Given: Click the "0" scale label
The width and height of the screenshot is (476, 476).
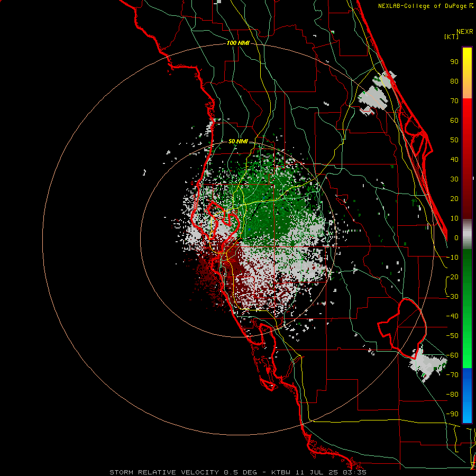Looking at the screenshot, I should tap(456, 237).
